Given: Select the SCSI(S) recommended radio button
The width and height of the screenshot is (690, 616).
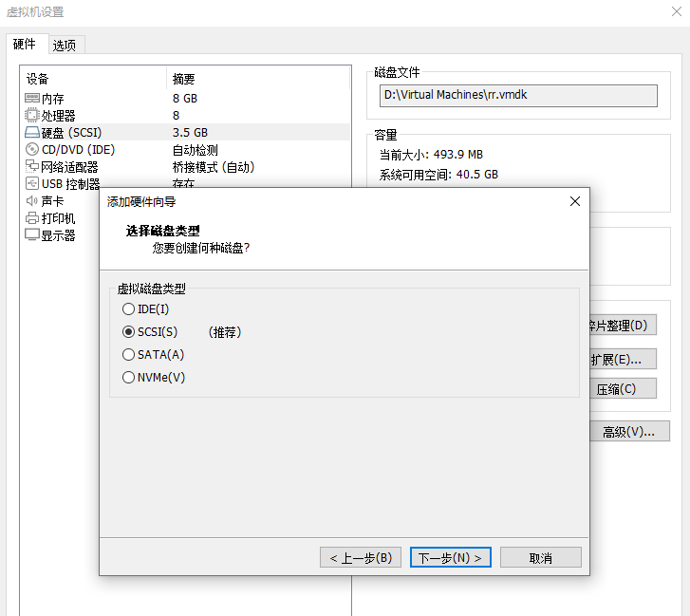Looking at the screenshot, I should [129, 332].
